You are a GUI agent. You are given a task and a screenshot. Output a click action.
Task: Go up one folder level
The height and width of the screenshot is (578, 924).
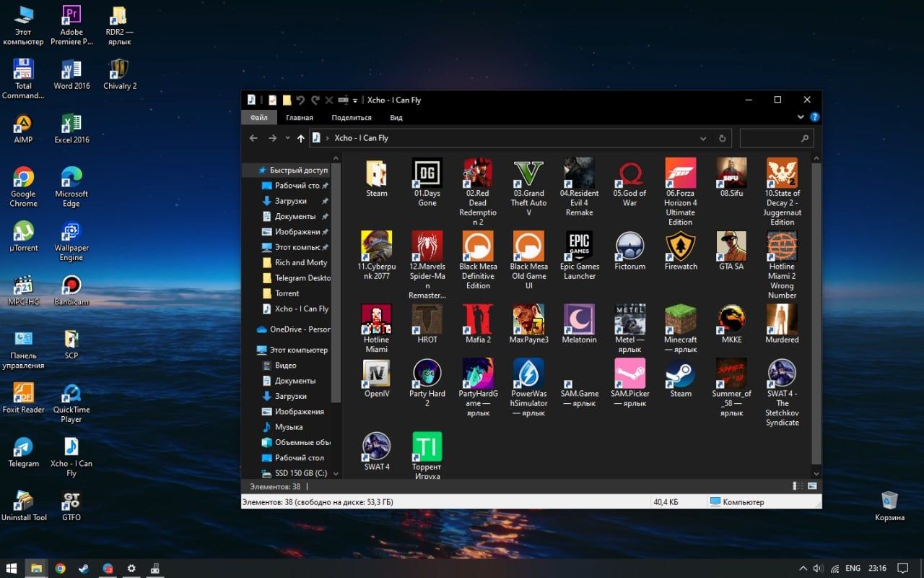point(301,138)
